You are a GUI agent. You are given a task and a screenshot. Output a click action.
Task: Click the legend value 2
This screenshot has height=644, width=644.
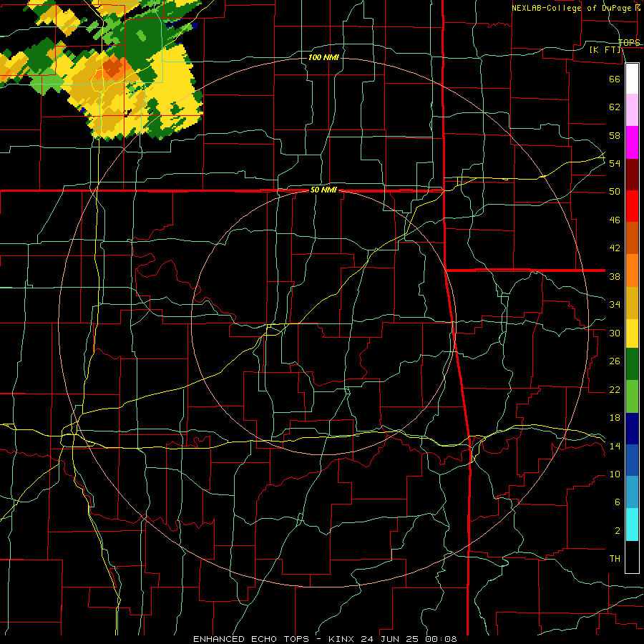click(617, 531)
